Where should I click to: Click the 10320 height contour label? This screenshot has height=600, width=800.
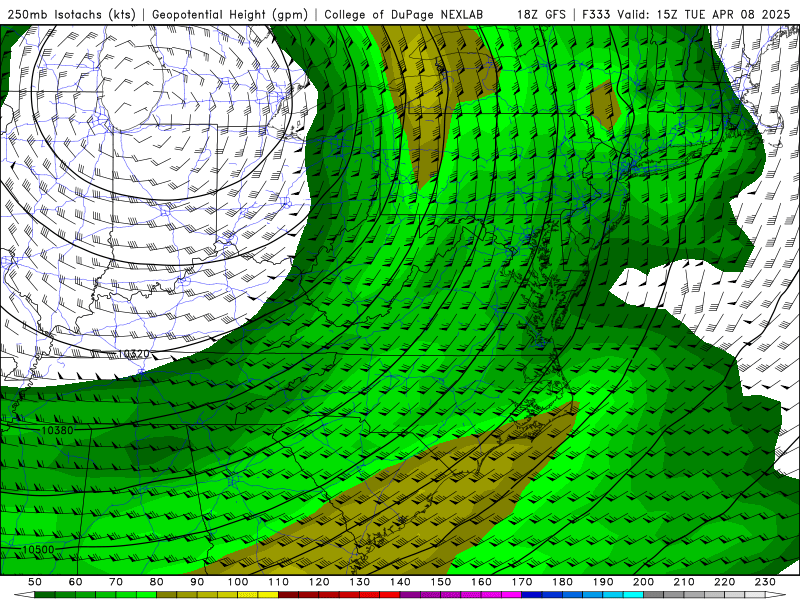coord(134,354)
